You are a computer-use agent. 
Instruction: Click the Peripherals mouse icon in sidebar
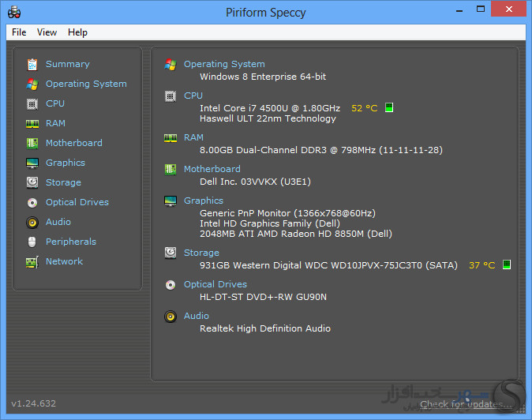[x=32, y=242]
